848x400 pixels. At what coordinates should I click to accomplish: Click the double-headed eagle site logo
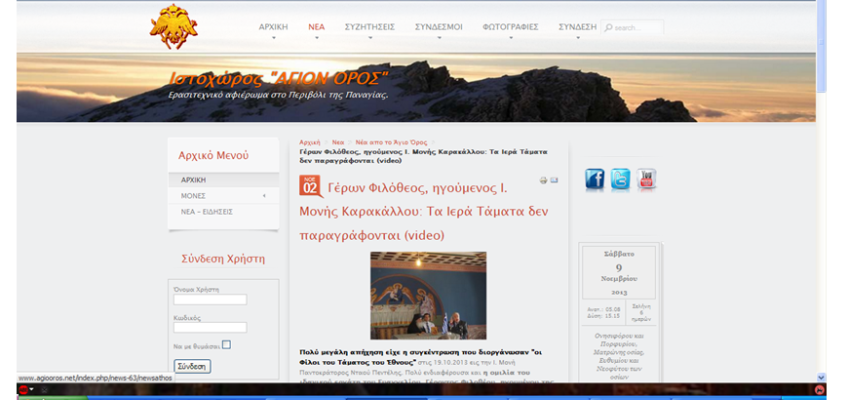[x=173, y=27]
